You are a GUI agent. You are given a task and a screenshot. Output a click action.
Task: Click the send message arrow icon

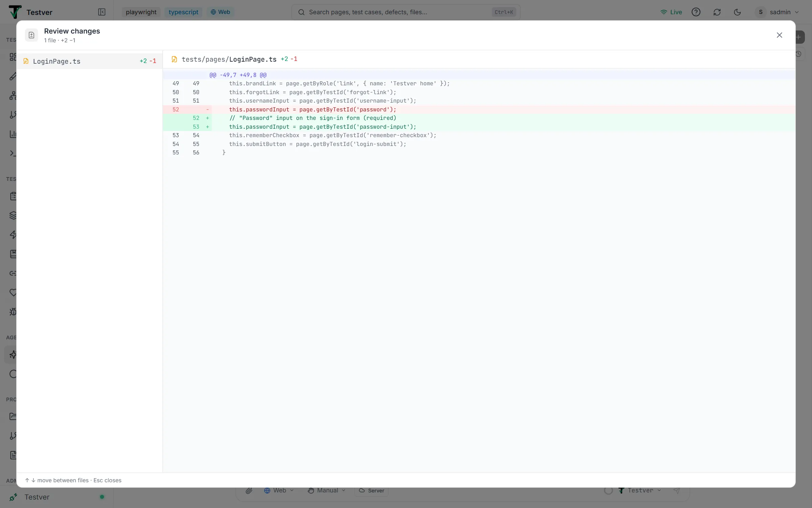676,490
